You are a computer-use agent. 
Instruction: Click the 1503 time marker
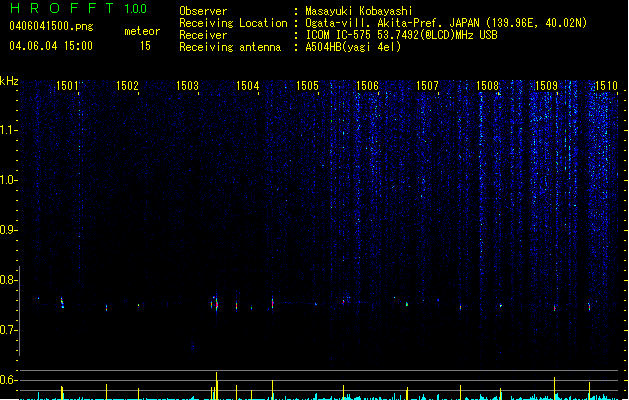pyautogui.click(x=187, y=86)
